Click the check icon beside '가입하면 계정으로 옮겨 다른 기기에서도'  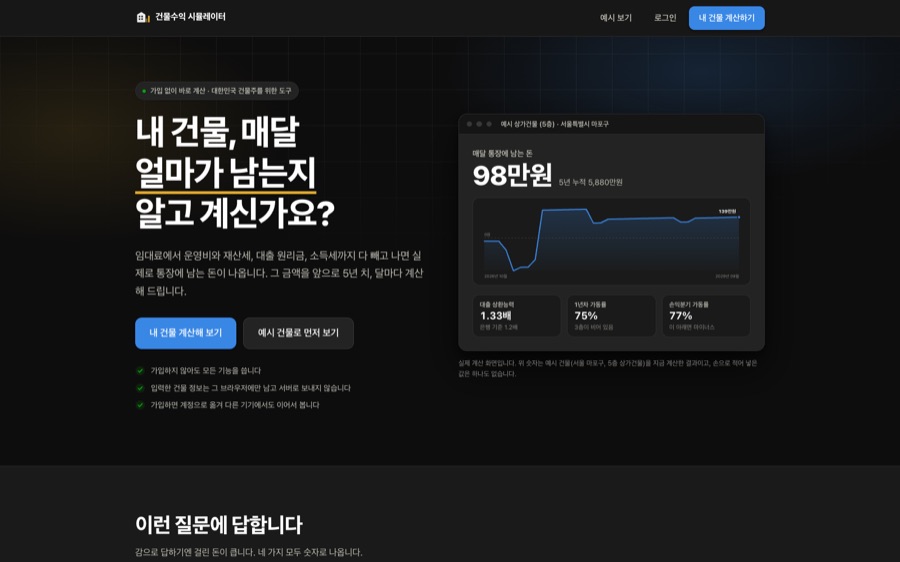140,405
